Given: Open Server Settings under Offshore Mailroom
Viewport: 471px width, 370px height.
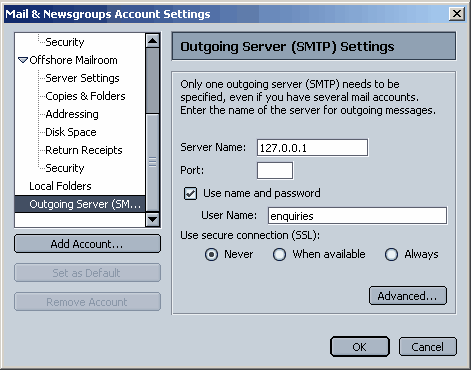Looking at the screenshot, I should tap(82, 78).
